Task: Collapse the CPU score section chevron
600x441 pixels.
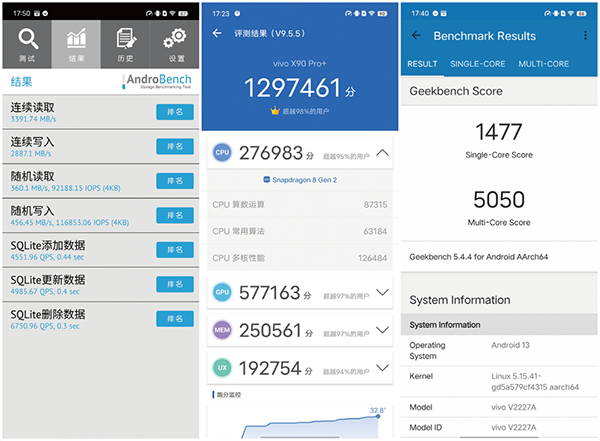Action: (x=381, y=154)
